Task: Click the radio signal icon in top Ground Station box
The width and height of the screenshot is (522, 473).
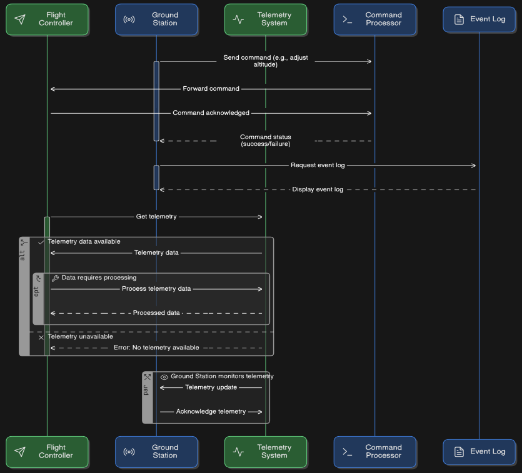Action: (x=129, y=19)
